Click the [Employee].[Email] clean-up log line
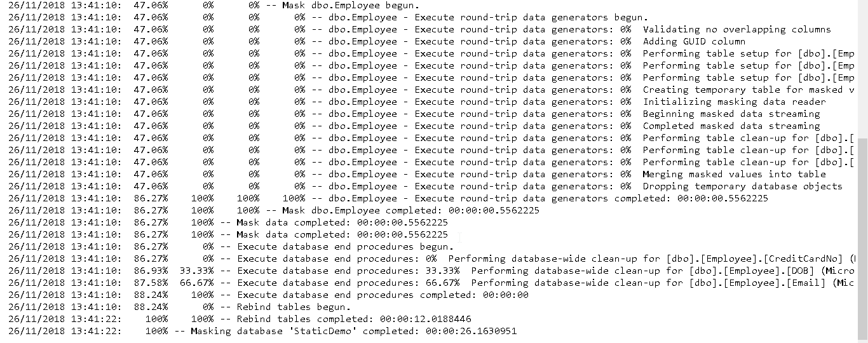 point(546,283)
